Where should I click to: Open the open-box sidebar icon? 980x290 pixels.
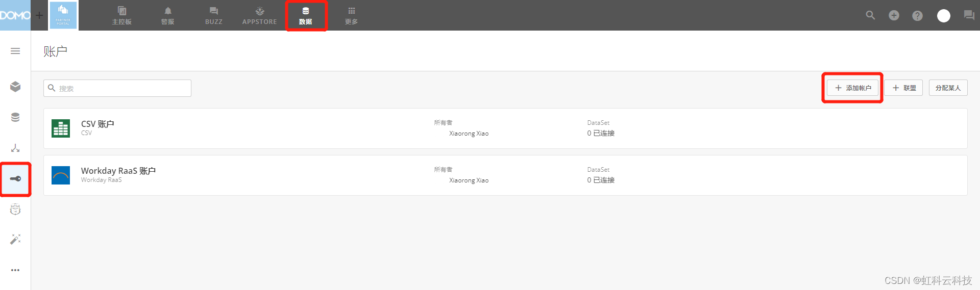click(15, 87)
